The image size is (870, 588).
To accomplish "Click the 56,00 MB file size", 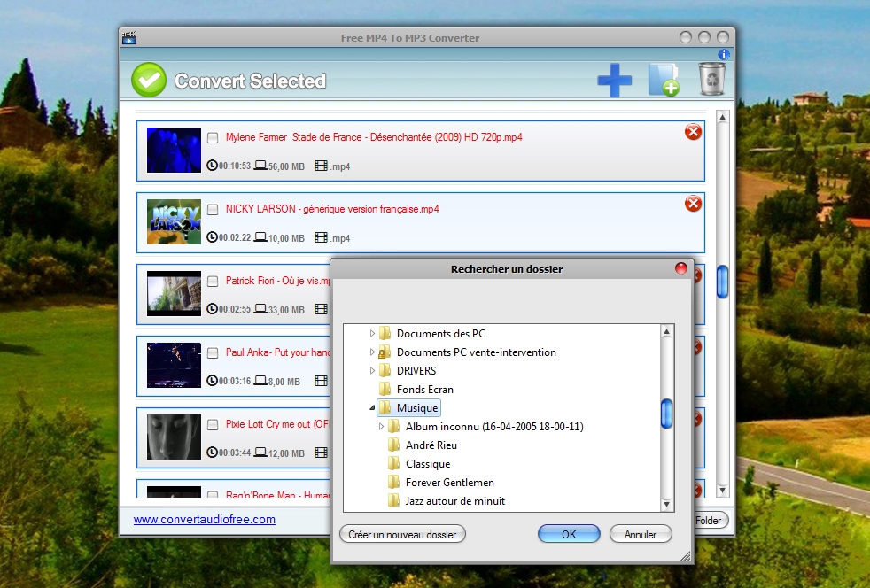I will tap(286, 166).
